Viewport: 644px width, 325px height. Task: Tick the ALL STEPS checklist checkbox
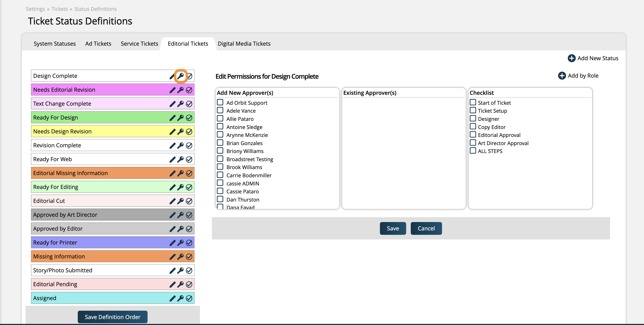click(x=473, y=151)
